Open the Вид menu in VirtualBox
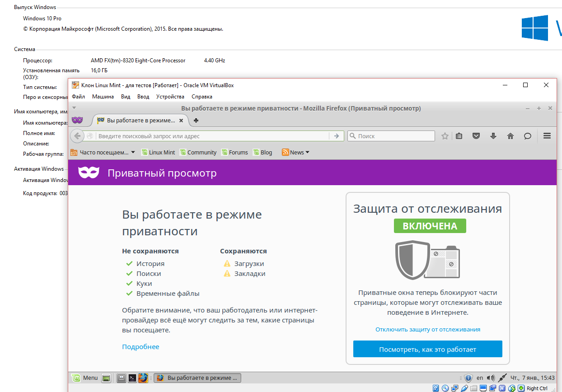Viewport: 562px width, 392px height. 126,97
